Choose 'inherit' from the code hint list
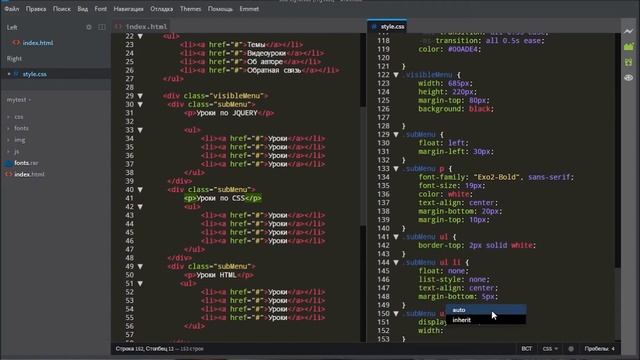 486,320
